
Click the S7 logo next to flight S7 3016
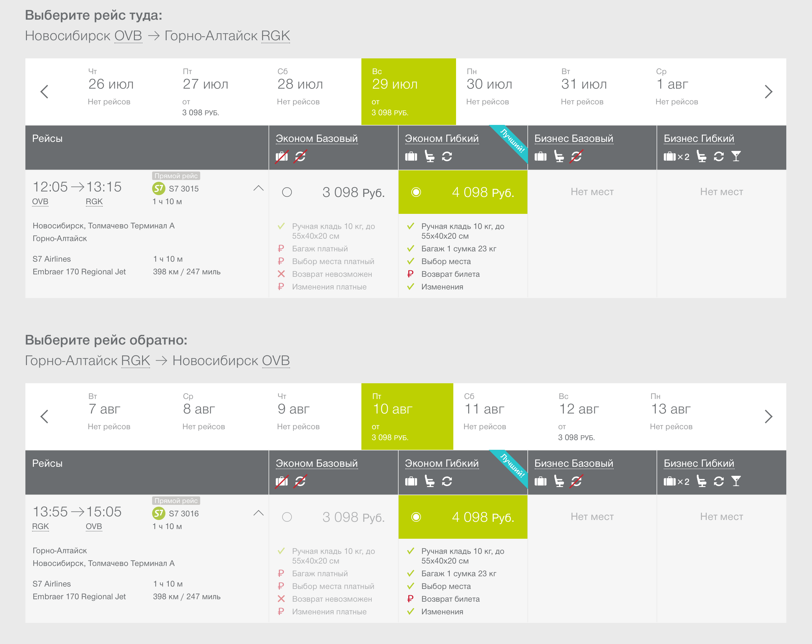click(x=158, y=513)
